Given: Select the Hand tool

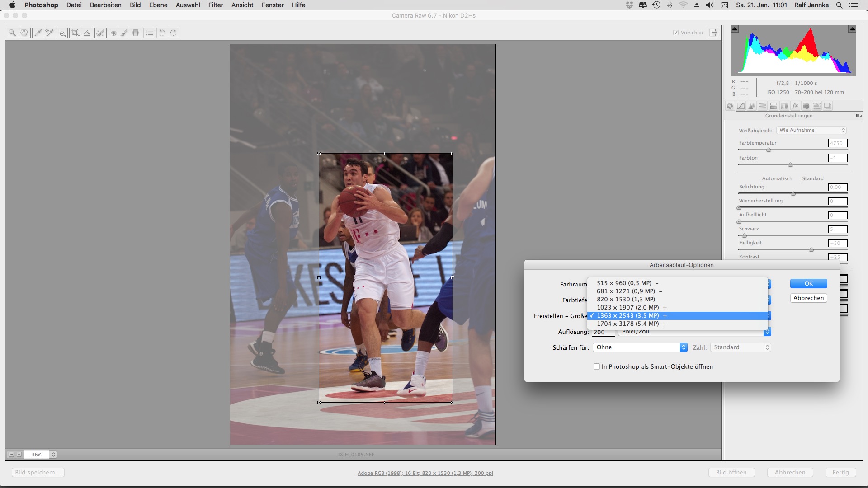Looking at the screenshot, I should pos(24,33).
